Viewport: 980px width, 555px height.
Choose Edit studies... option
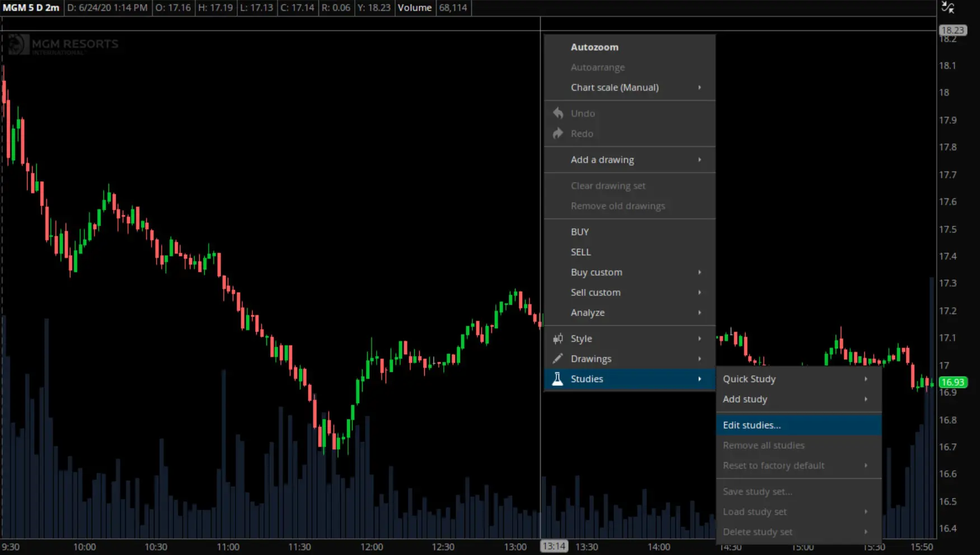[x=799, y=425]
